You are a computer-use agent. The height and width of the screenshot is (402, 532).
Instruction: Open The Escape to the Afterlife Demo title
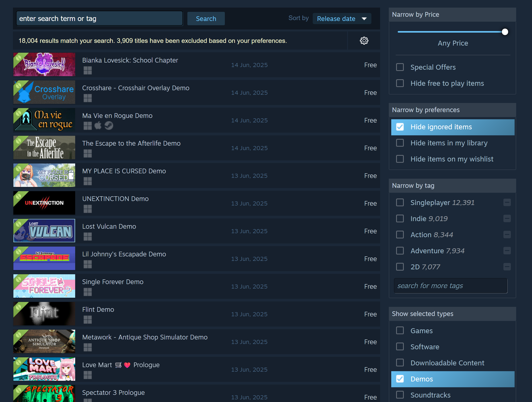coord(131,143)
